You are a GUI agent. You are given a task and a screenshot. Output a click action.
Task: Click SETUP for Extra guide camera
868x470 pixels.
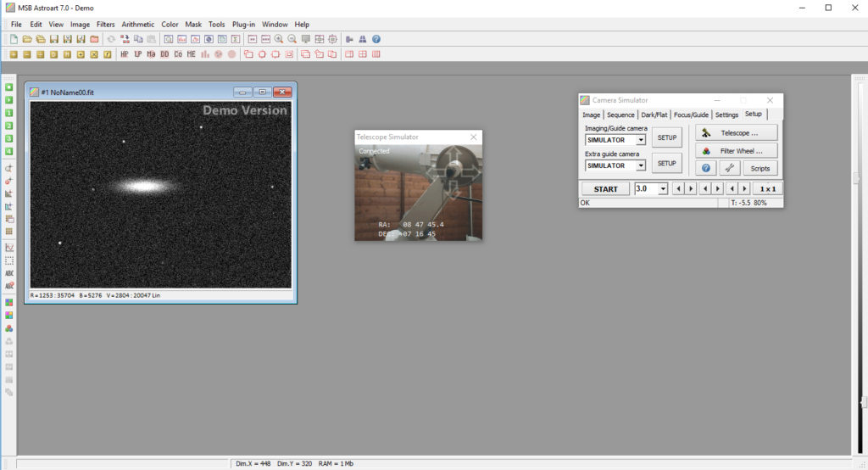tap(666, 164)
